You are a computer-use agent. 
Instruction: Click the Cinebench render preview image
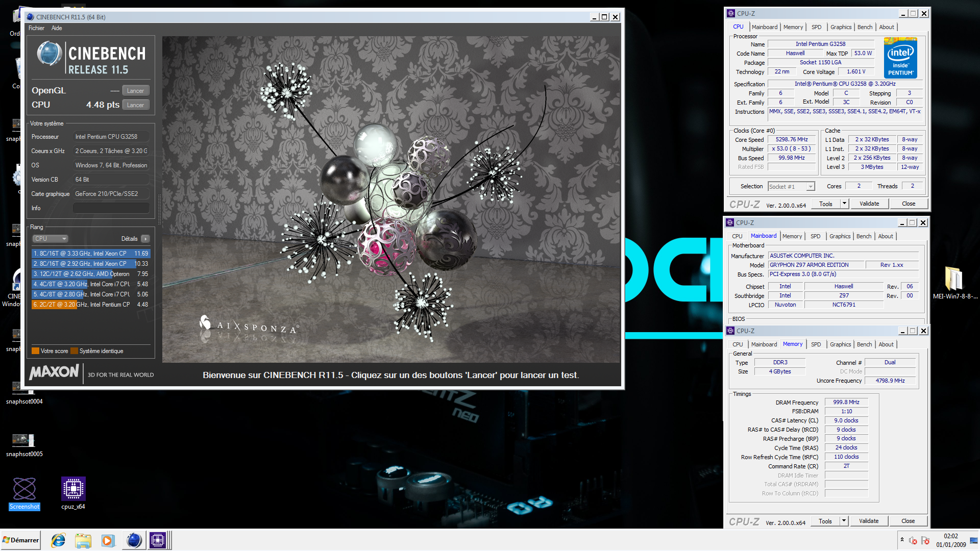point(391,199)
